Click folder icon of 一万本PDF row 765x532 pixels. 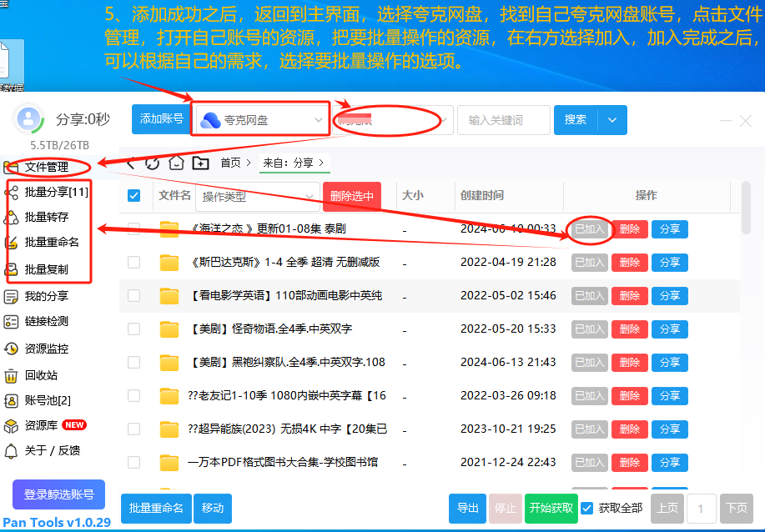169,462
